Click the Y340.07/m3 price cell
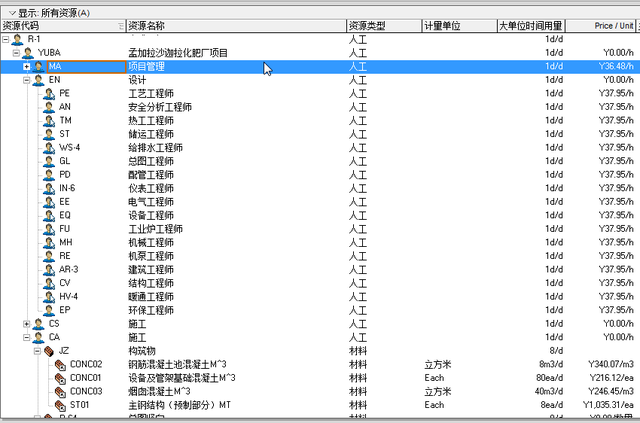Image resolution: width=640 pixels, height=423 pixels. pyautogui.click(x=611, y=364)
